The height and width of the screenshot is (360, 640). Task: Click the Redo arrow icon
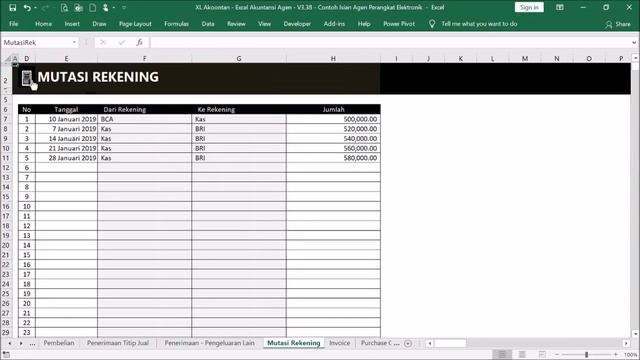pyautogui.click(x=44, y=7)
